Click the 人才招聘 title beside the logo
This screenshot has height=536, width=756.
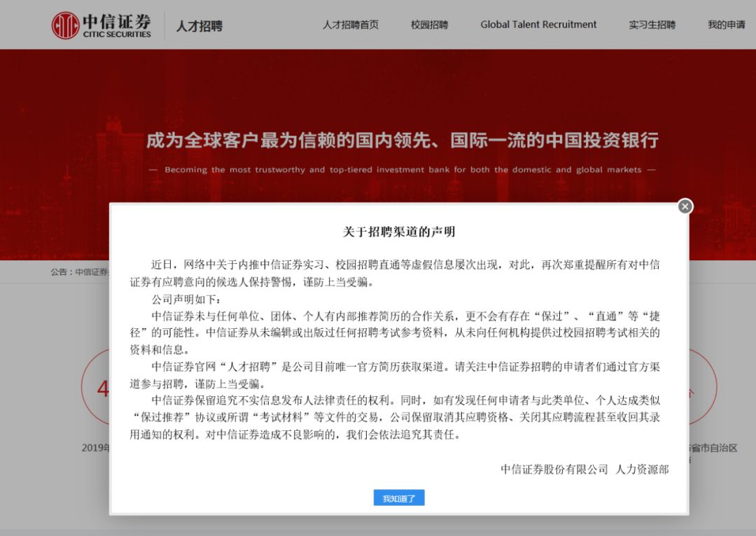click(199, 26)
